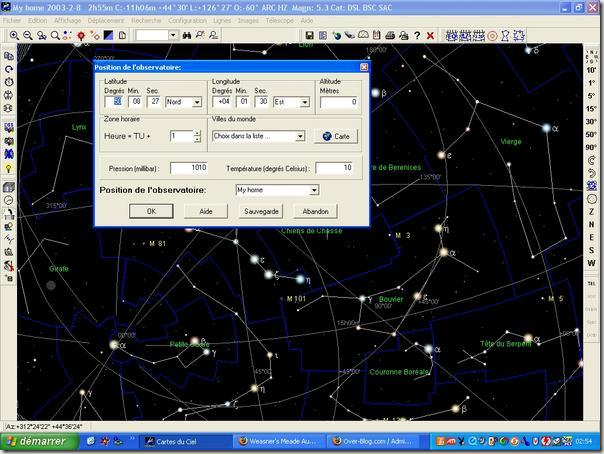Click the red compass-star toolbar icon
Viewport: 604px width, 454px height.
click(81, 36)
